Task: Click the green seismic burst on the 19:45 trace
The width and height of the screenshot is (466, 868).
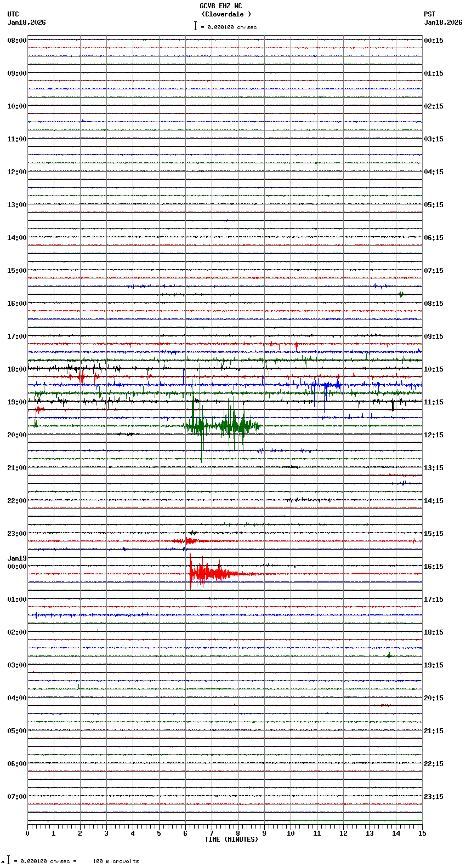Action: [x=222, y=425]
